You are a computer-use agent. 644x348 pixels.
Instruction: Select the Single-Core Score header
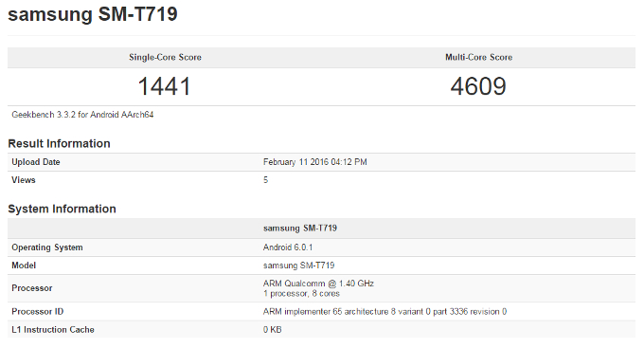coord(165,57)
